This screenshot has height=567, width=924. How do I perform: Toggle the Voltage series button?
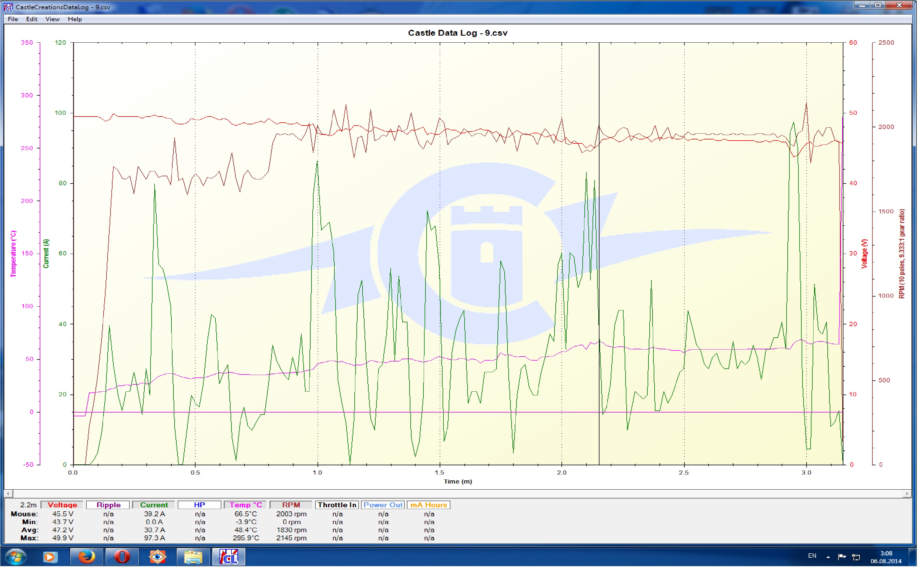click(x=62, y=505)
